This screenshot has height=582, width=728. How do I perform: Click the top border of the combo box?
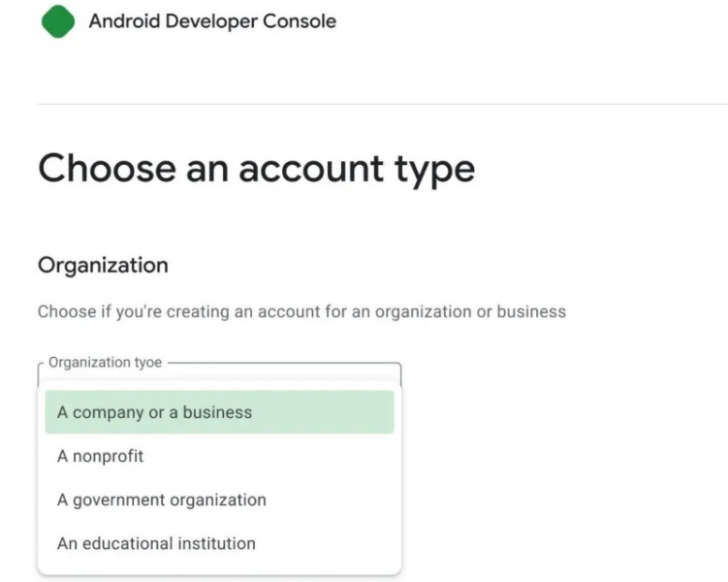(281, 364)
